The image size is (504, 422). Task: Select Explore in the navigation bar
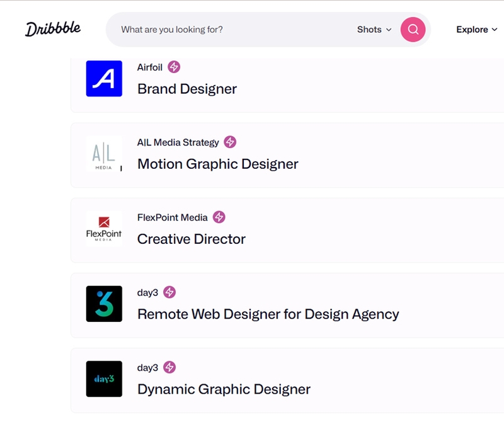[x=472, y=30]
